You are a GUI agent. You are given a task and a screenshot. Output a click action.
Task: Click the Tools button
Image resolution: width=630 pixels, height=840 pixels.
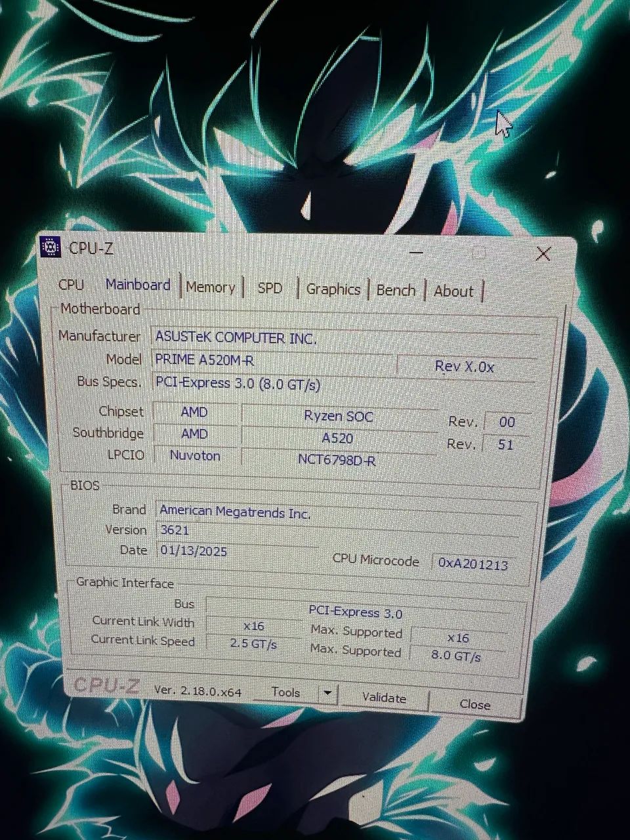point(285,692)
